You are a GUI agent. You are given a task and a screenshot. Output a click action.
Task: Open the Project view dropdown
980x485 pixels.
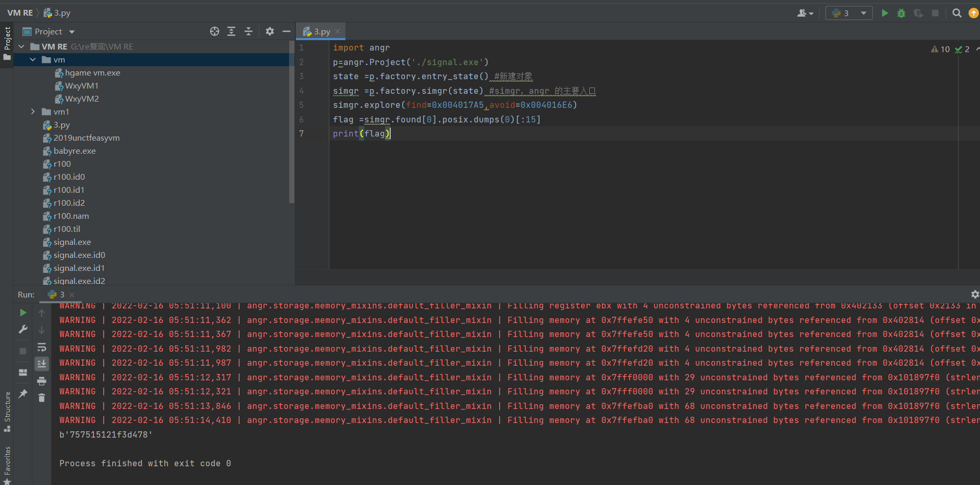click(49, 31)
